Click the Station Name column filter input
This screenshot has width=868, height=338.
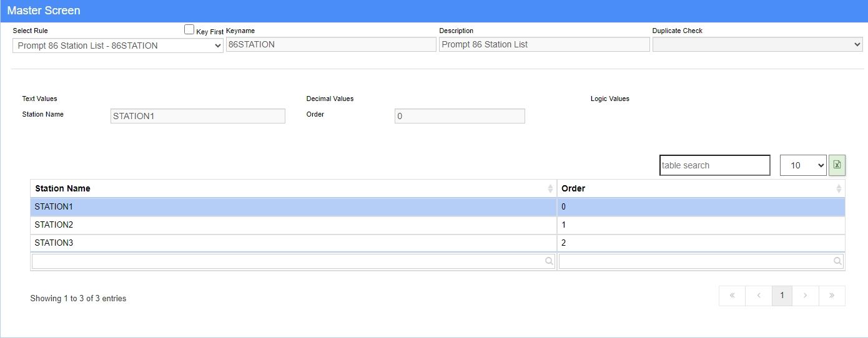[293, 261]
